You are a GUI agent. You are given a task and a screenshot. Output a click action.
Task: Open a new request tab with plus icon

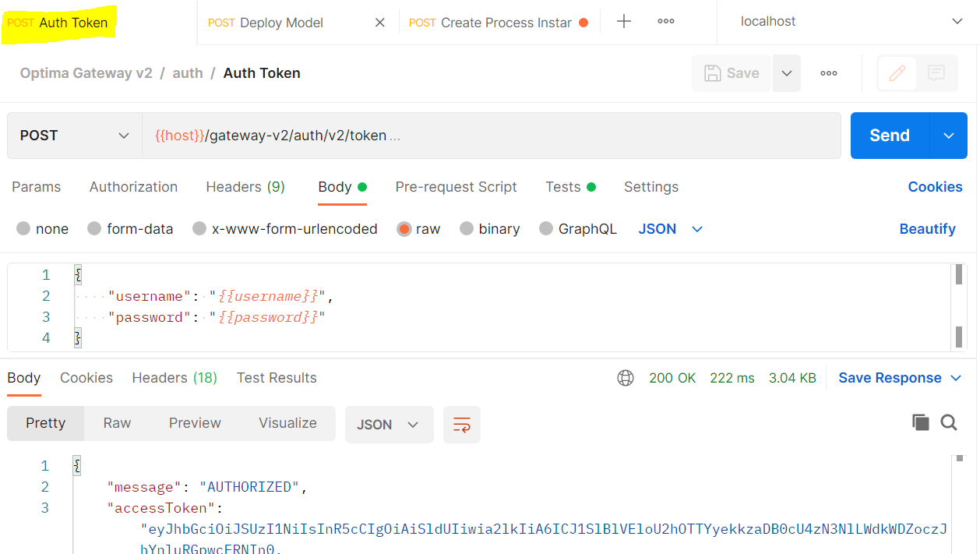coord(624,22)
